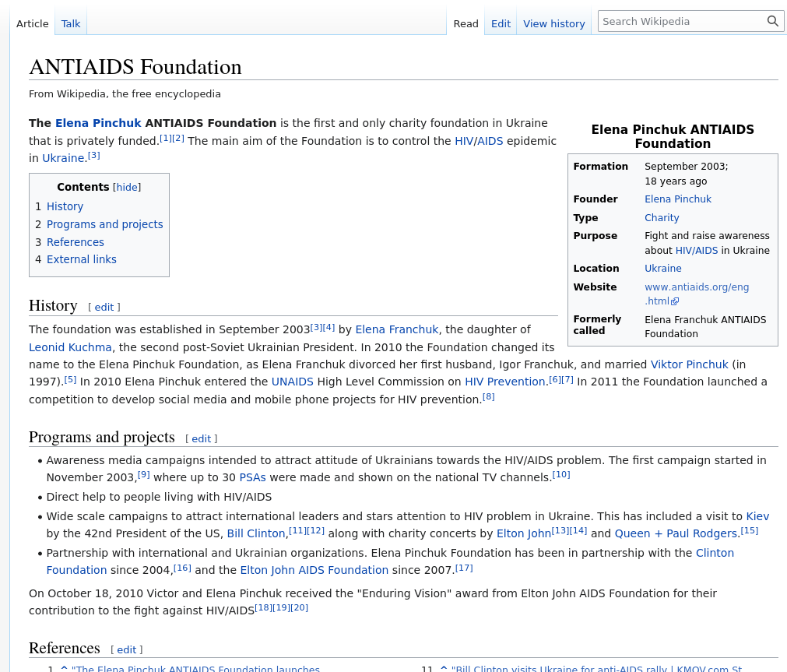Viewport: 787px width, 672px height.
Task: Go to Programs and projects in Contents
Action: point(105,224)
